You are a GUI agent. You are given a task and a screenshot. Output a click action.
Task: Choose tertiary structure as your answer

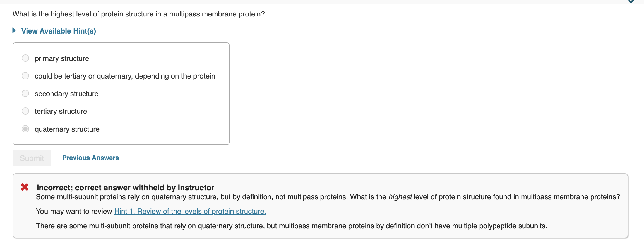tap(25, 111)
